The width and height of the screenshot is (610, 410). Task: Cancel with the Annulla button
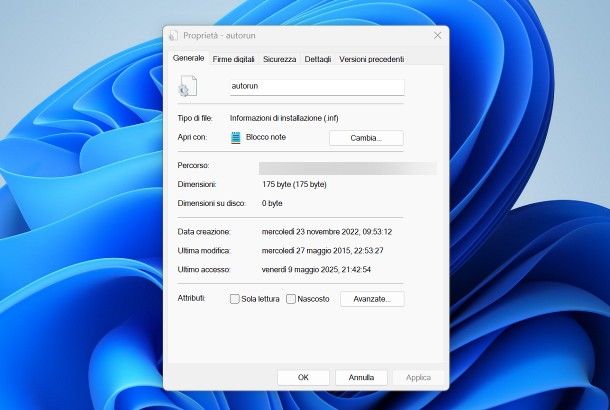tap(361, 377)
